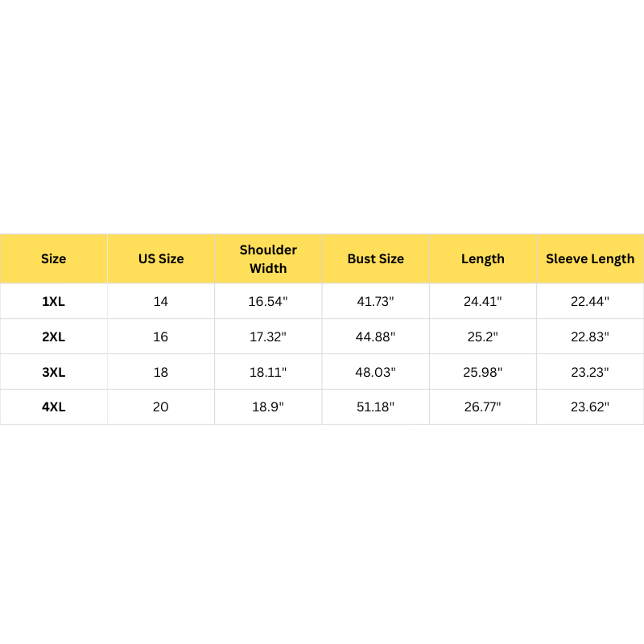Click the Size column header
Viewport: 644px width, 644px height.
pyautogui.click(x=54, y=258)
